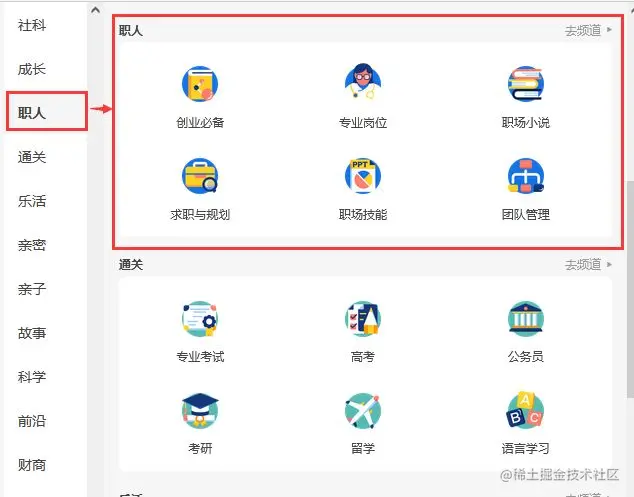This screenshot has height=497, width=634.
Task: Open the 创业必备 category icon
Action: click(x=200, y=84)
